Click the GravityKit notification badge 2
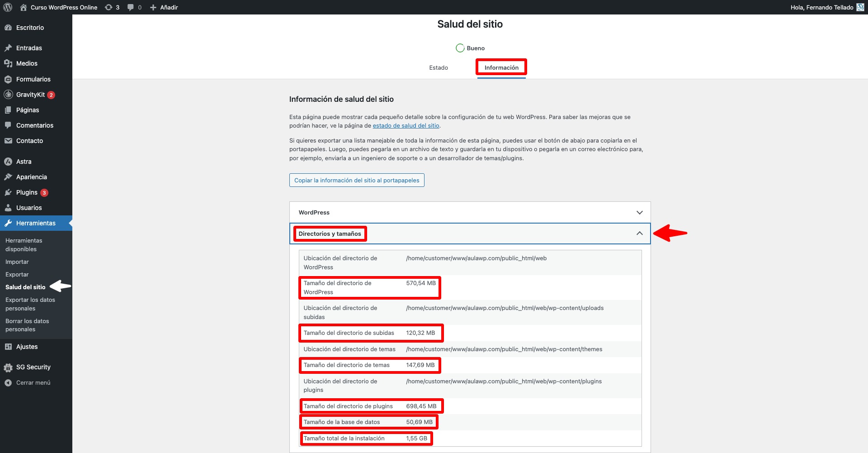Image resolution: width=868 pixels, height=453 pixels. pos(51,95)
